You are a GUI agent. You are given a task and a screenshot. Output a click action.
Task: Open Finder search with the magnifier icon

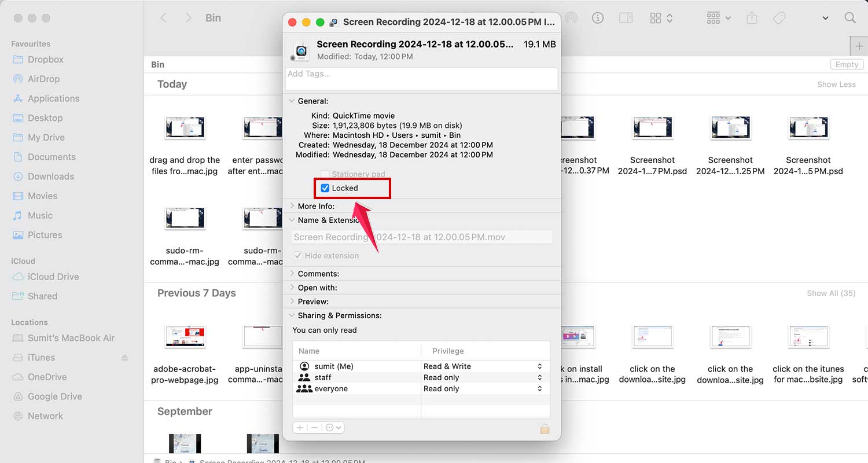(850, 18)
